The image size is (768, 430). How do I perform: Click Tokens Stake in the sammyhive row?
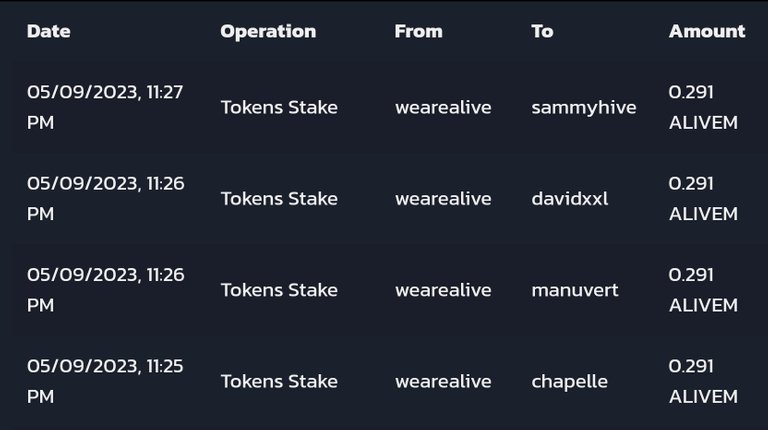tap(279, 108)
